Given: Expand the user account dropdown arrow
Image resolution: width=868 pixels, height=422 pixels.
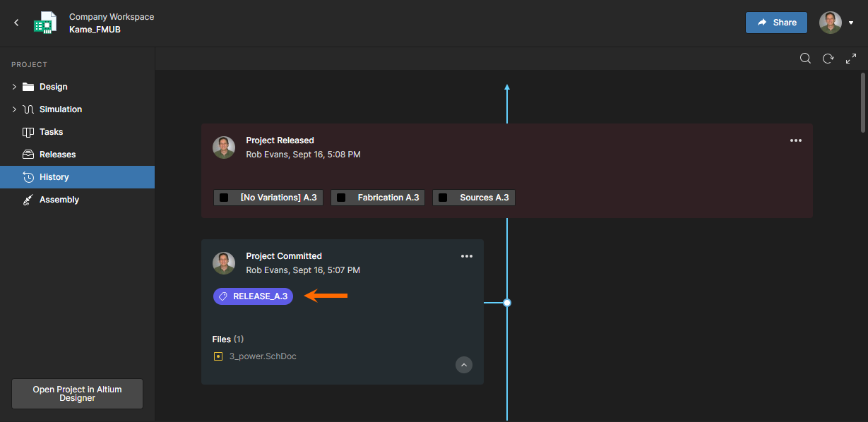Looking at the screenshot, I should point(851,23).
